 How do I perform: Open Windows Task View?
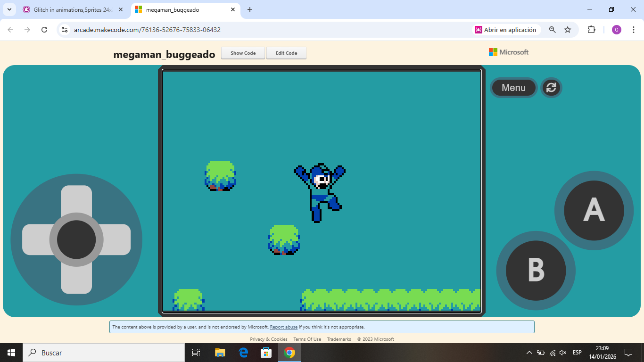[x=196, y=353]
